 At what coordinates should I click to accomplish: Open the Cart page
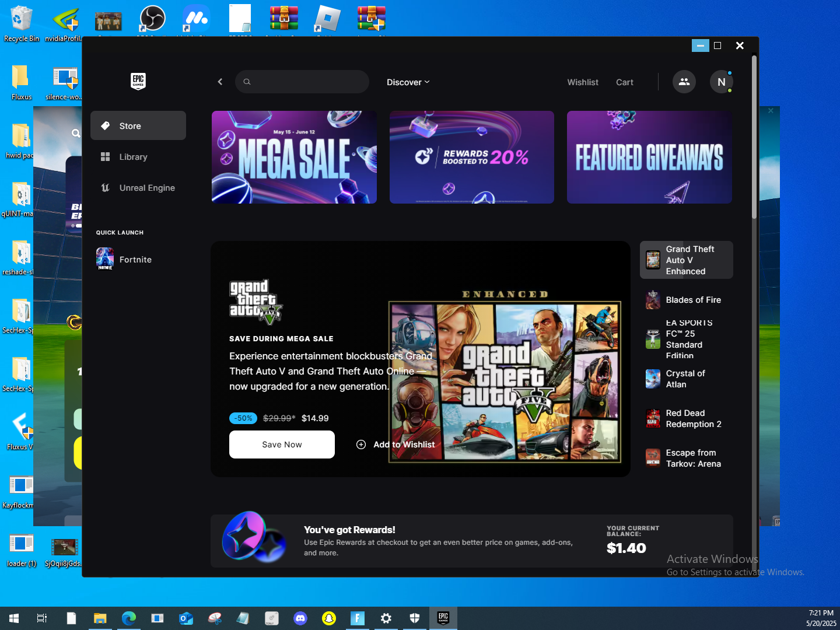point(625,82)
